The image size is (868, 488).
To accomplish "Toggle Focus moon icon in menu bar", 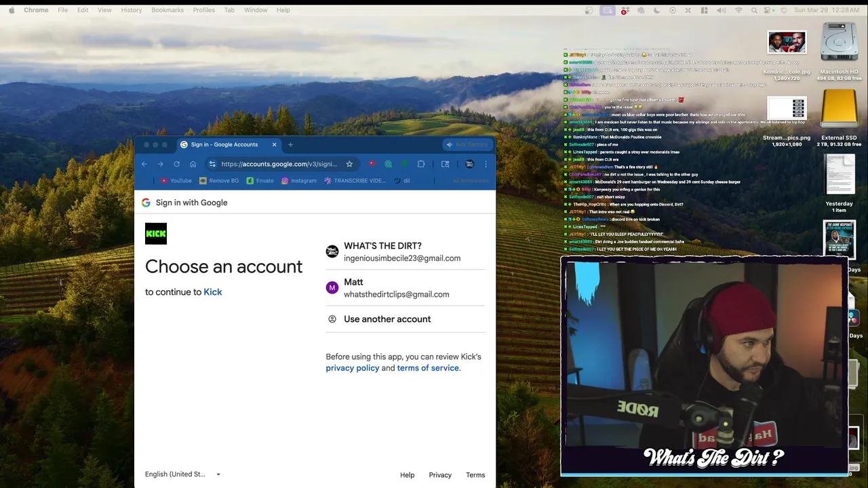I will point(656,10).
